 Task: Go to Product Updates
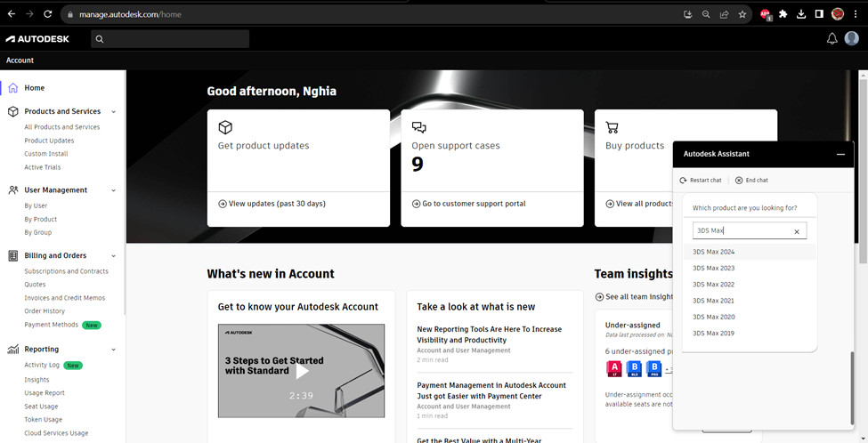point(49,141)
